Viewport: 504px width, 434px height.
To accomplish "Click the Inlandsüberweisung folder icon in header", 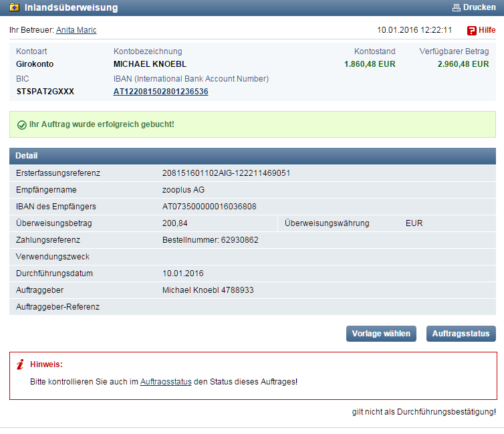I will [14, 7].
